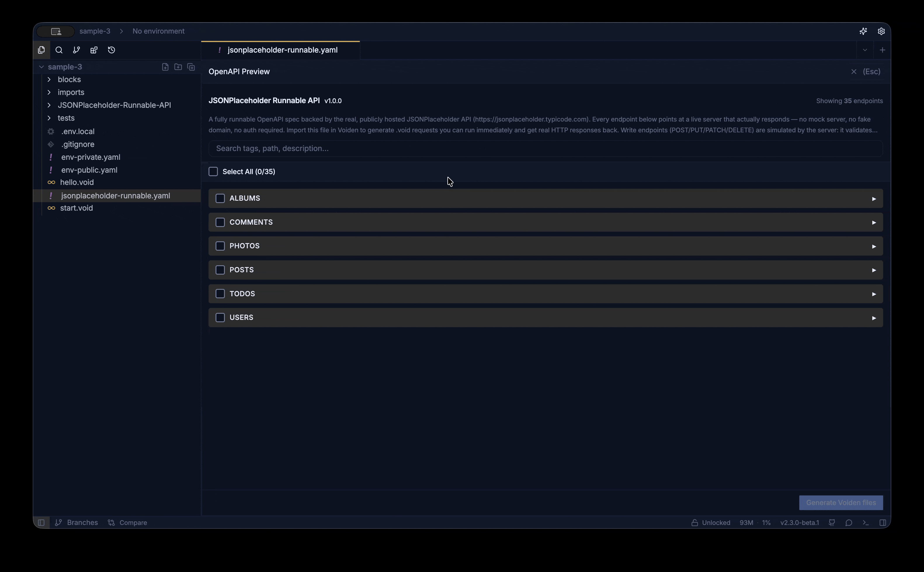Click the new folder icon
The height and width of the screenshot is (572, 924).
click(x=178, y=67)
